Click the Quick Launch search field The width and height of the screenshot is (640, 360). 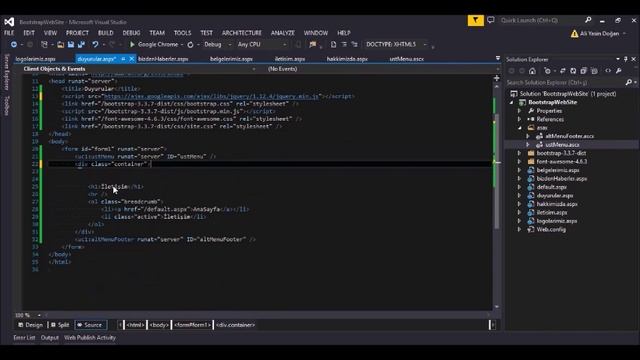[540, 20]
